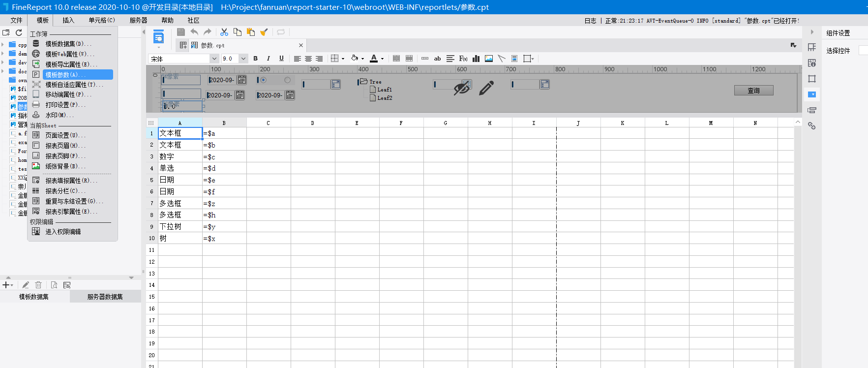The width and height of the screenshot is (868, 368).
Task: Open the 文件 menu
Action: (x=17, y=20)
